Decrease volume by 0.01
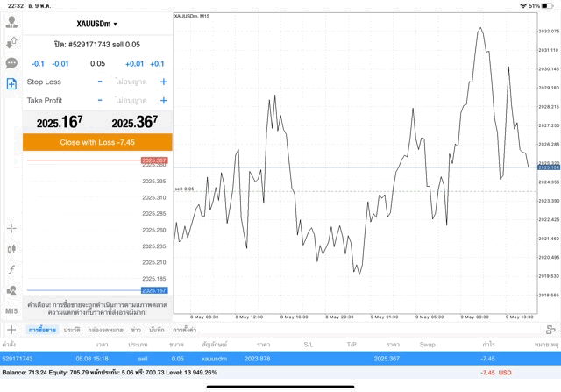Viewport: 561px width, 392px height. coord(60,64)
